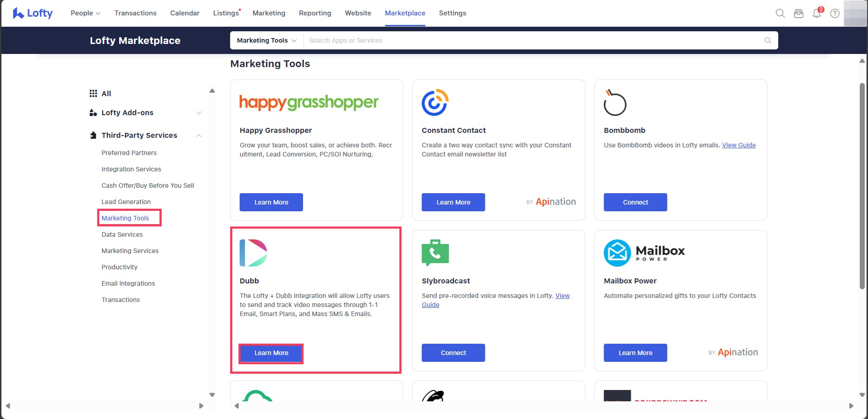868x419 pixels.
Task: Click Learn More on Dubb card
Action: click(271, 353)
